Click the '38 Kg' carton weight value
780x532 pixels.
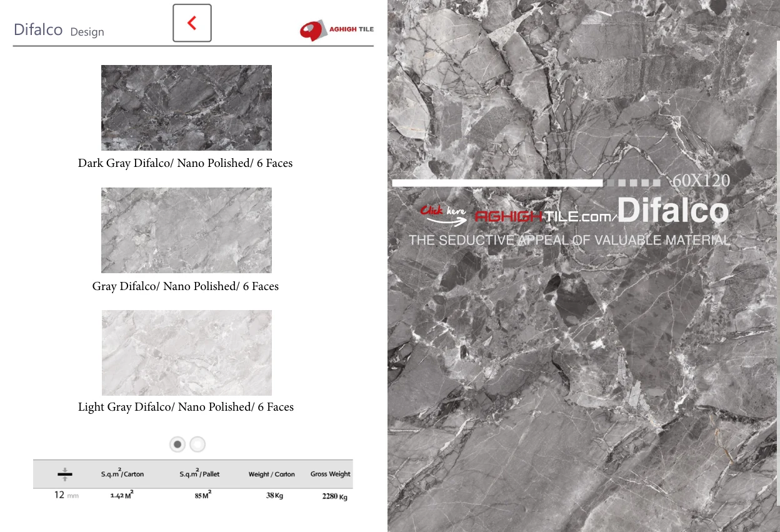pyautogui.click(x=275, y=496)
